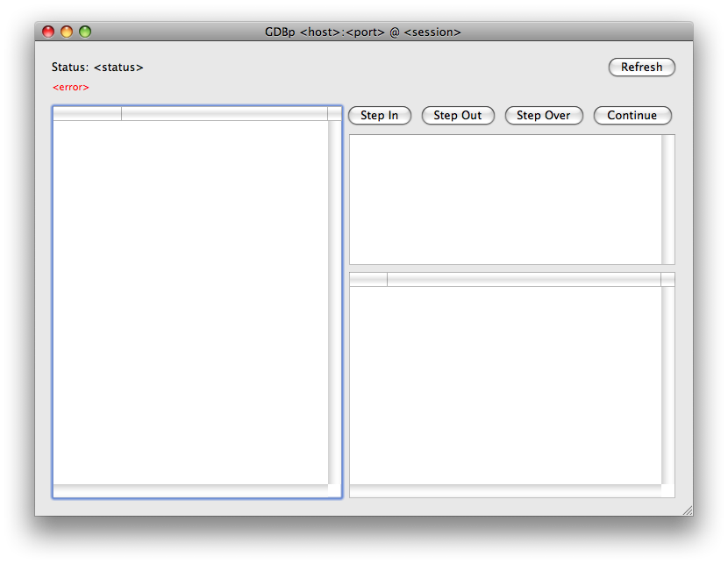Resume execution with the Continue button
The width and height of the screenshot is (728, 564).
[x=632, y=116]
